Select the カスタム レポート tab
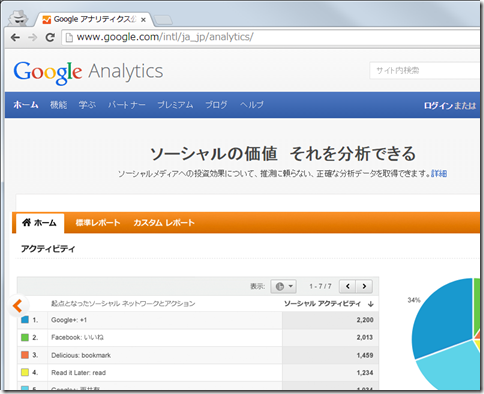 (x=164, y=223)
